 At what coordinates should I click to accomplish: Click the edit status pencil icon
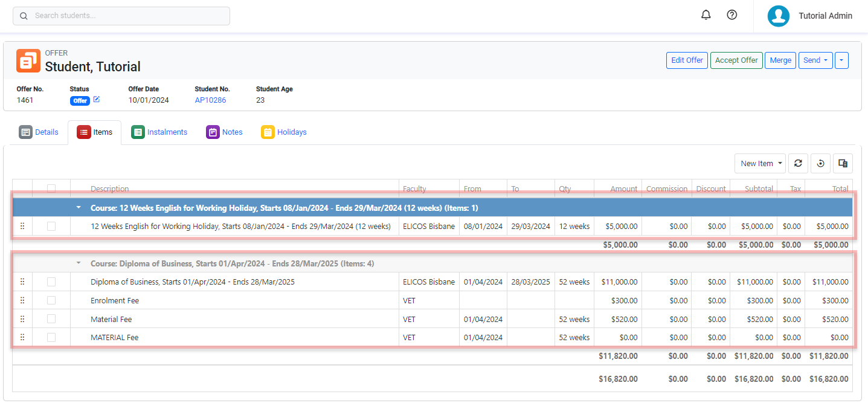click(97, 100)
